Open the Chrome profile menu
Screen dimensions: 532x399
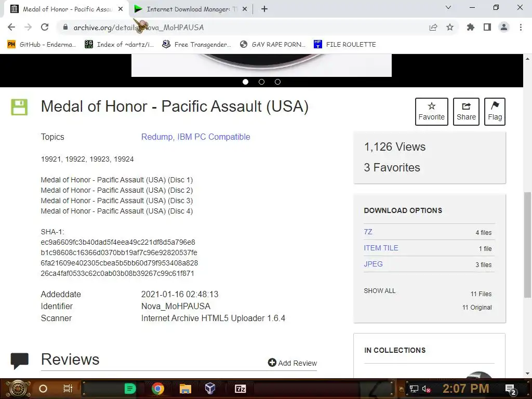coord(504,27)
